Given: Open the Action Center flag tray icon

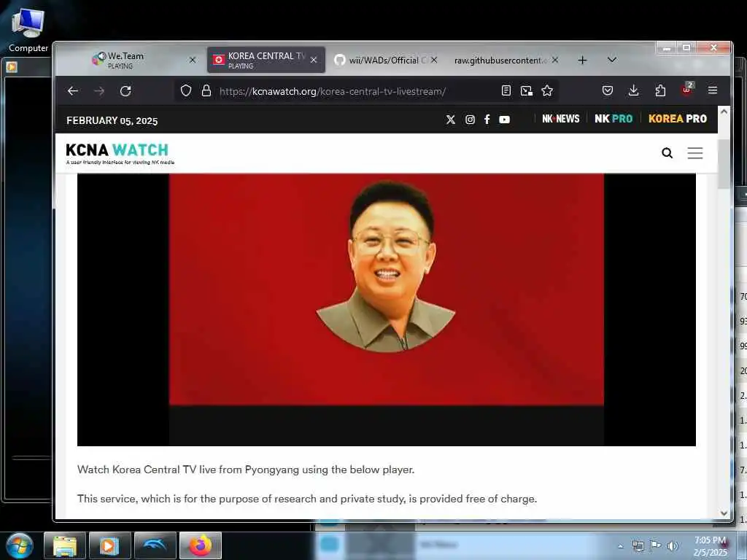Looking at the screenshot, I should [656, 546].
